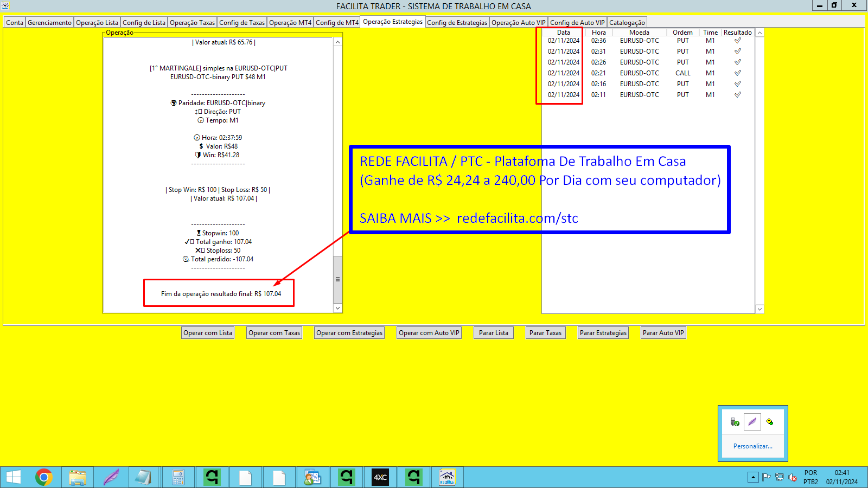868x488 pixels.
Task: Open the 4XC taskbar icon
Action: coord(380,477)
